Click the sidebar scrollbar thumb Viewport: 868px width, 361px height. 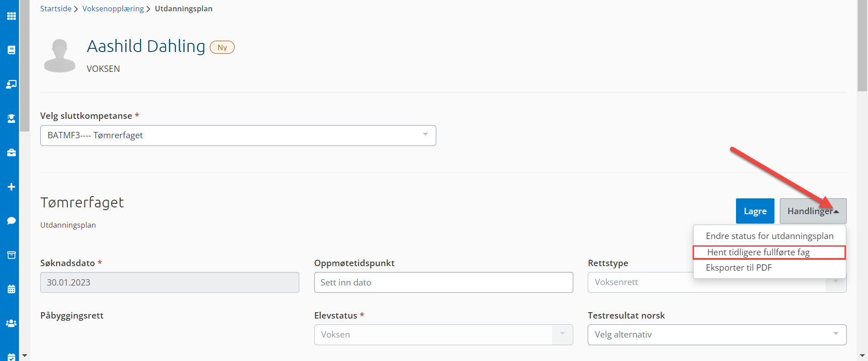(x=25, y=66)
